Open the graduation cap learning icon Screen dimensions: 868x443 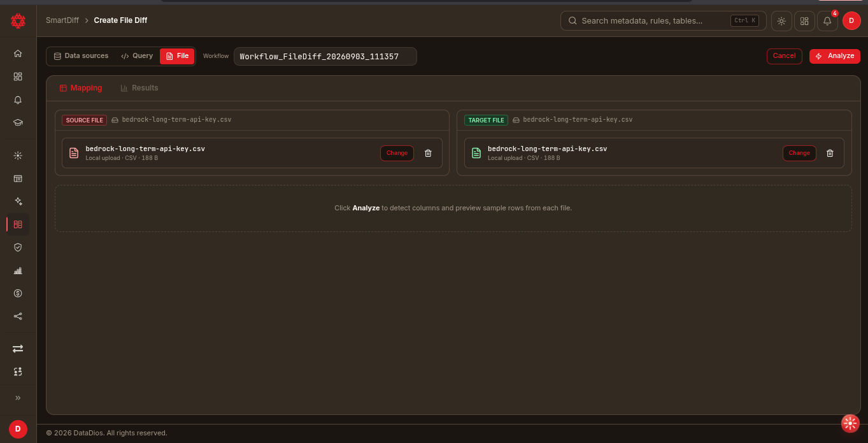tap(18, 123)
